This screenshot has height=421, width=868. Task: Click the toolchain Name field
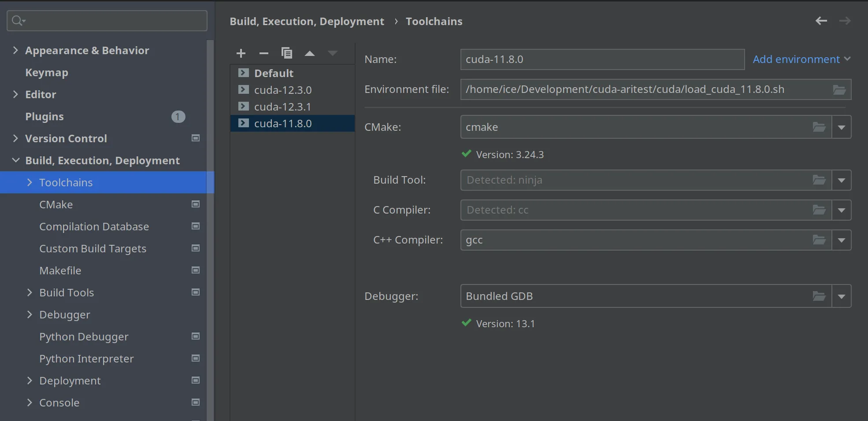pos(602,59)
